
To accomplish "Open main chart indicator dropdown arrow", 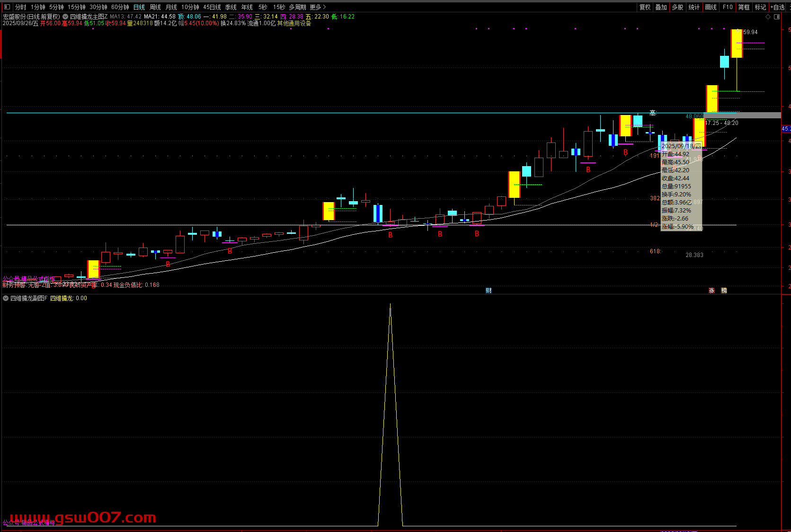I will 65,17.
